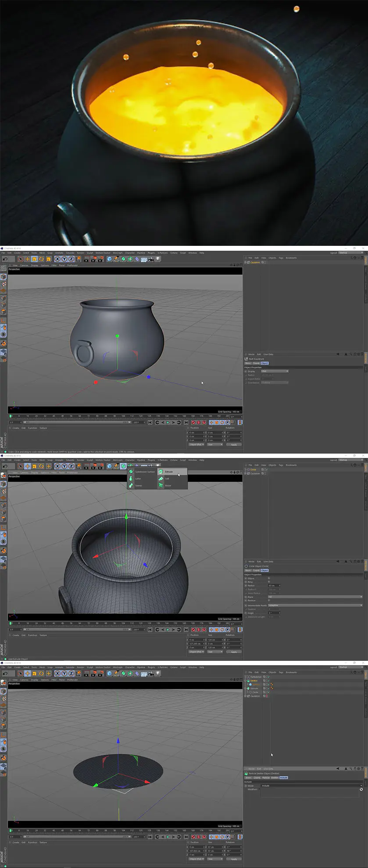Toggle the green enable checkmark on the Turbulence row
Screen dimensions: 368x868
[x=268, y=677]
